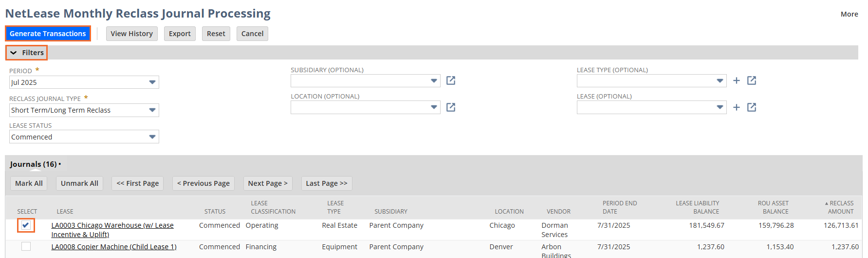The image size is (868, 258).
Task: Expand the Subsidiary (Optional) dropdown
Action: [x=366, y=80]
